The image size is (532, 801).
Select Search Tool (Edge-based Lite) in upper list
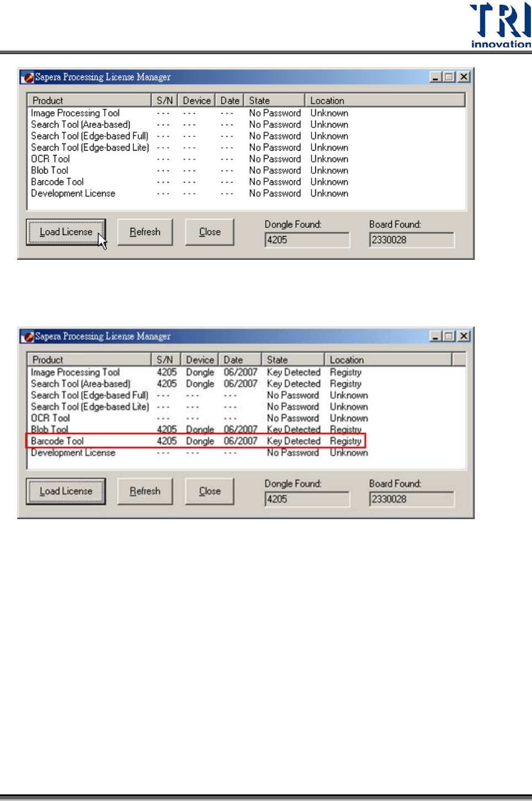[x=246, y=148]
